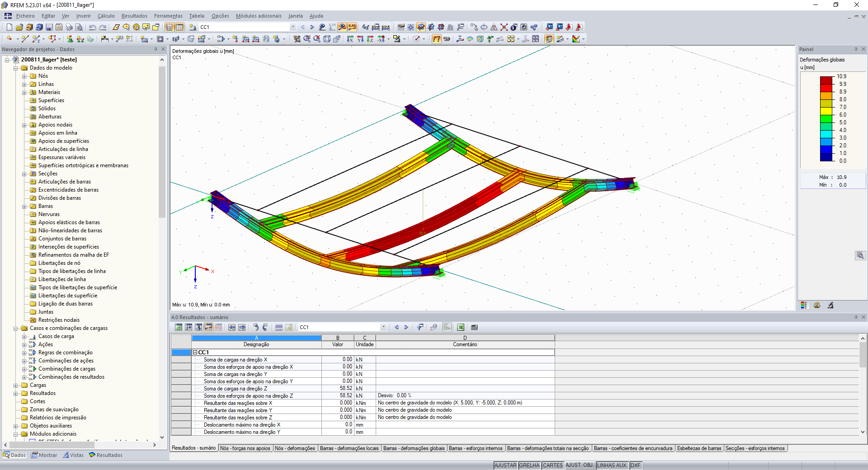Toggle the project navigator display

pyautogui.click(x=170, y=27)
